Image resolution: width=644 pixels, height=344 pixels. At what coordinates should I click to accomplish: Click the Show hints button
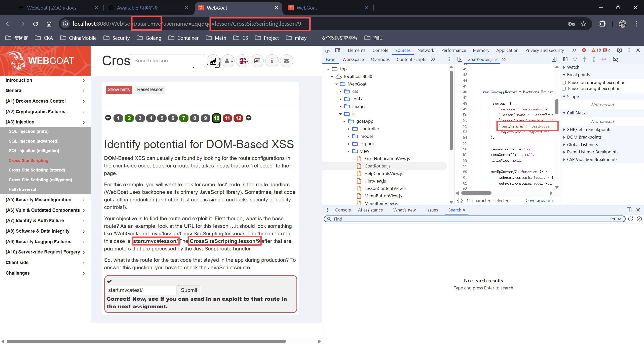[119, 90]
